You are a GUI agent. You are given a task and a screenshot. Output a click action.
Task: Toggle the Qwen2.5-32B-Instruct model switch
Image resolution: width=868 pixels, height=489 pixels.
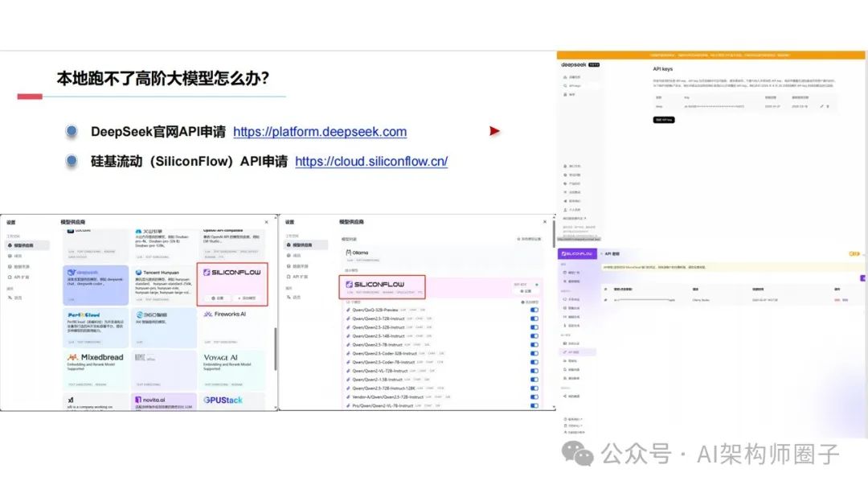pos(534,327)
